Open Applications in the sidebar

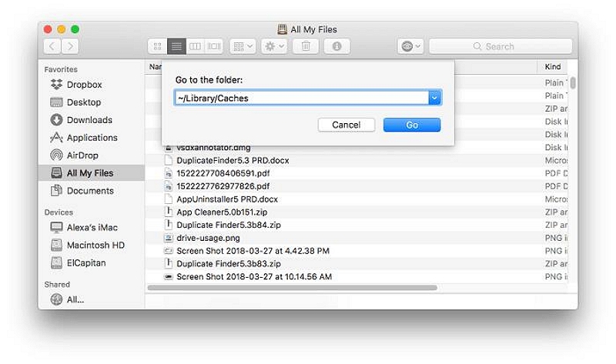tap(92, 138)
